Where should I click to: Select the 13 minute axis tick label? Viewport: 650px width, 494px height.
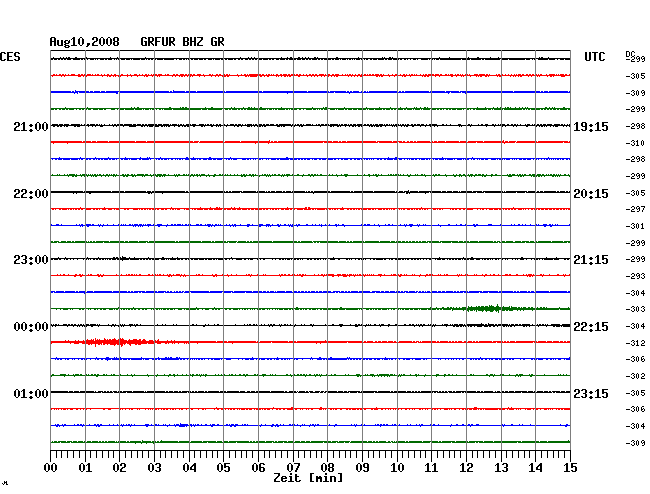pyautogui.click(x=501, y=467)
